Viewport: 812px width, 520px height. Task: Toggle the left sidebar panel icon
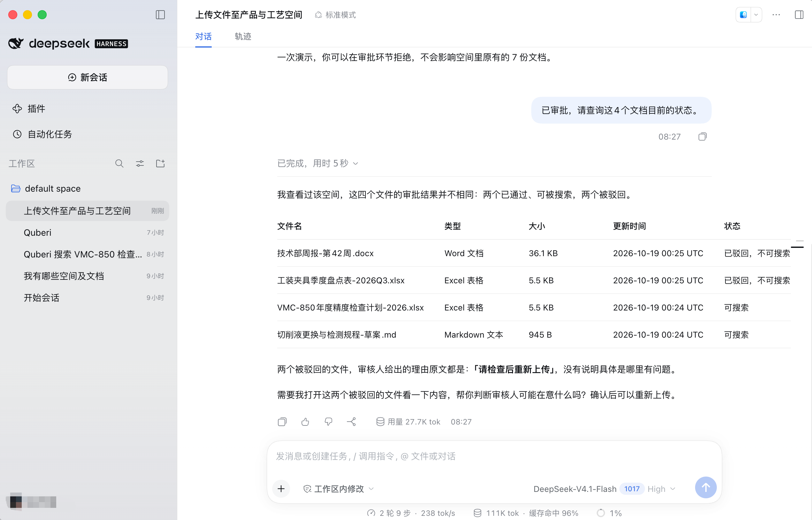tap(160, 15)
